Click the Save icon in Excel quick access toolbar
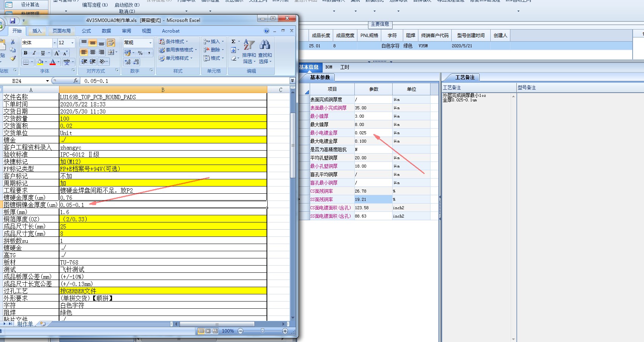 pos(12,21)
